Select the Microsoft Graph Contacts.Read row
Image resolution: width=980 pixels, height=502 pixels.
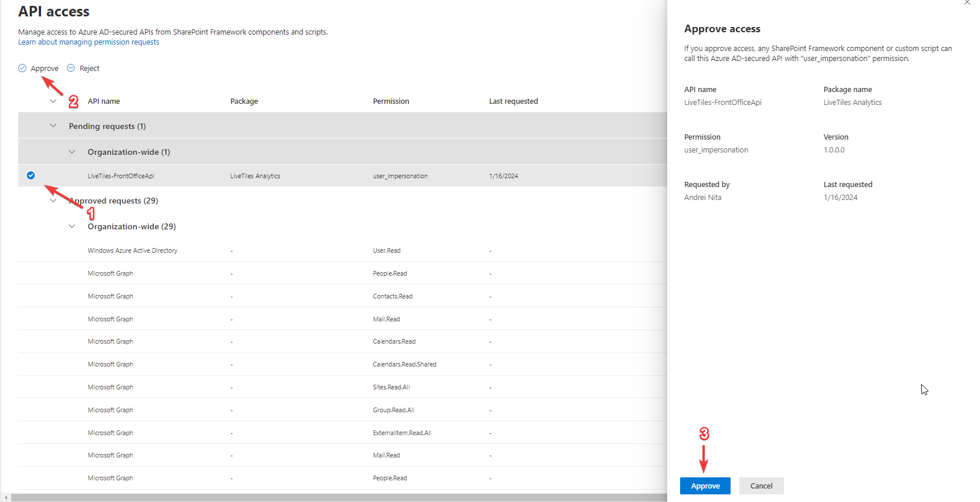point(343,296)
